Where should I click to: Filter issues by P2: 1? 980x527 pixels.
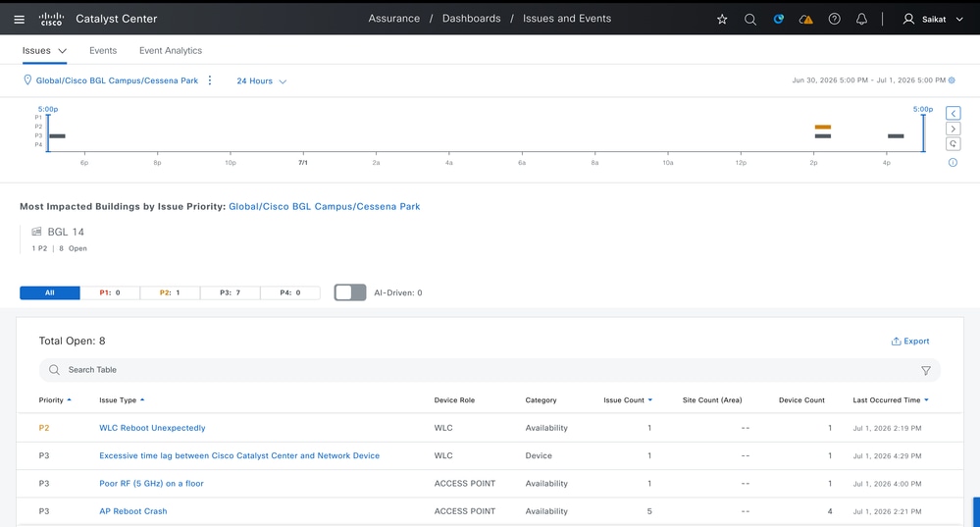click(170, 292)
